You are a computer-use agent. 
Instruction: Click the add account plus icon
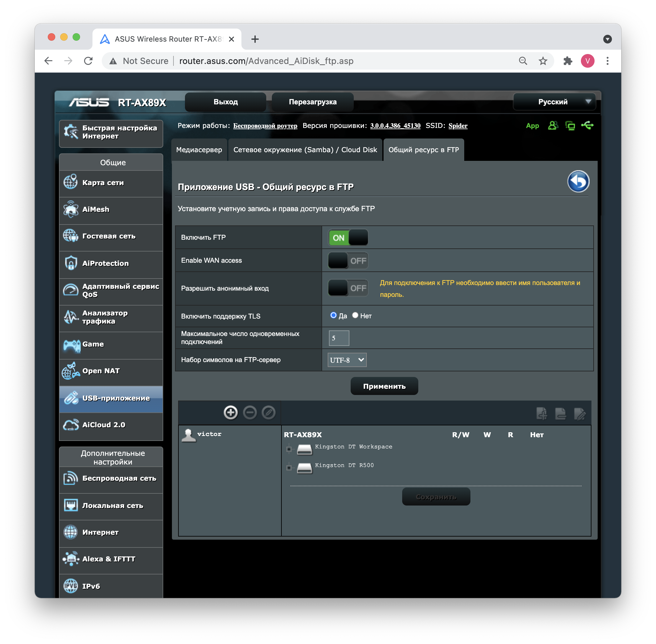tap(231, 412)
